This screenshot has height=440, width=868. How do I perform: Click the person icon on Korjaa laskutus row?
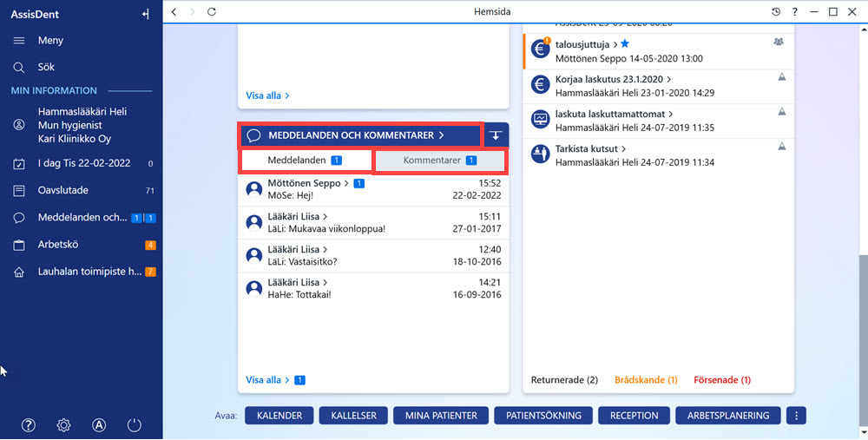point(782,77)
